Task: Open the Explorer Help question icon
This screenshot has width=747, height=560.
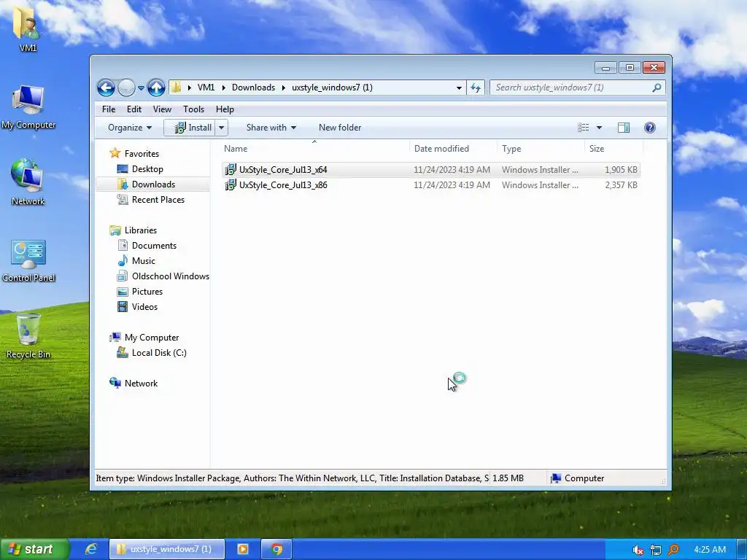Action: coord(650,128)
